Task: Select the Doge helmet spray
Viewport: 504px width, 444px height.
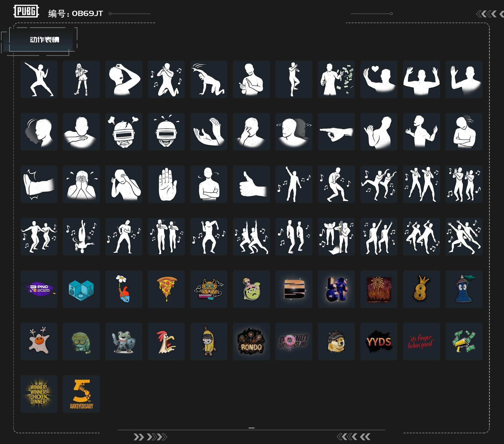Action: tap(336, 341)
